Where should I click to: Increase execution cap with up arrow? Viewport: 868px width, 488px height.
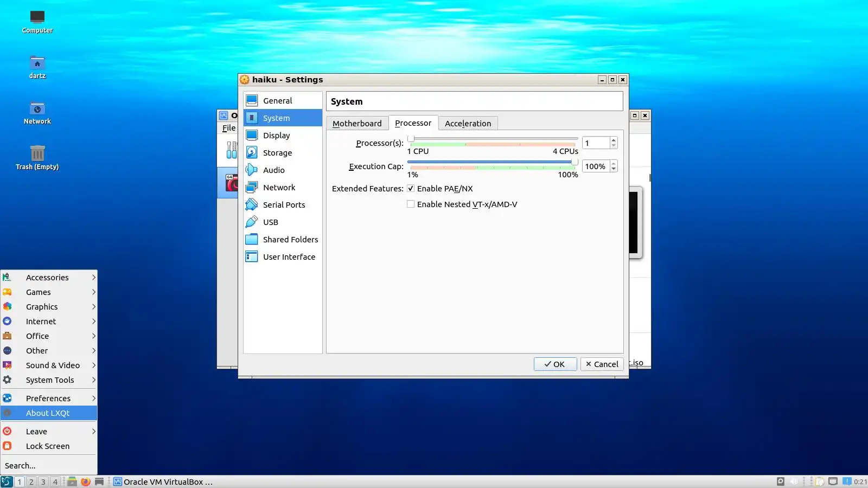(x=614, y=163)
